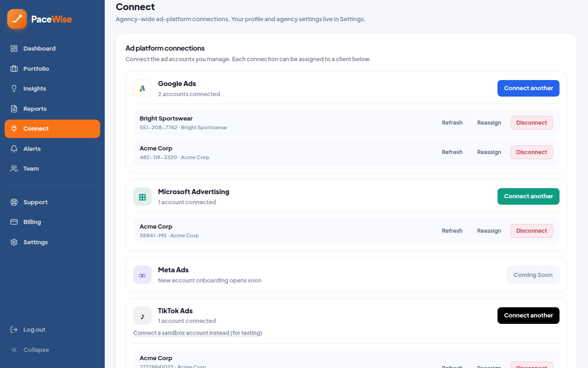Open Settings from the sidebar
588x368 pixels.
[x=52, y=242]
